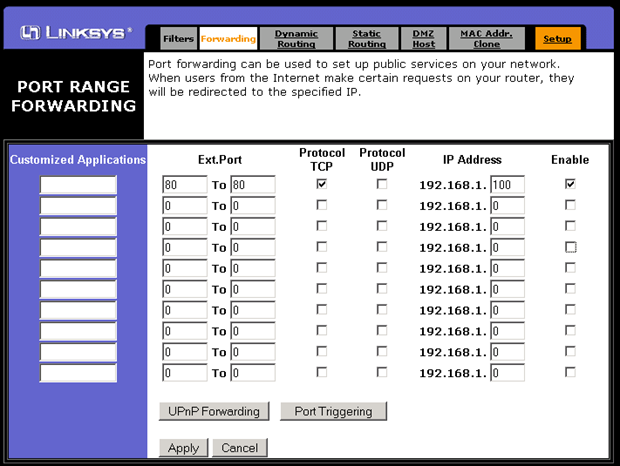Click the starting Ext.Port field containing 80
620x466 pixels.
tap(185, 185)
